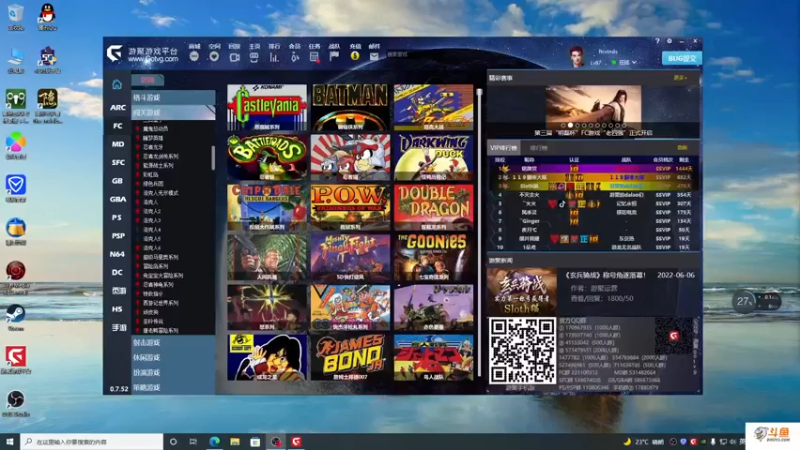Click the game grid vertical scrollbar
Screen dimensions: 800x450
(x=479, y=232)
